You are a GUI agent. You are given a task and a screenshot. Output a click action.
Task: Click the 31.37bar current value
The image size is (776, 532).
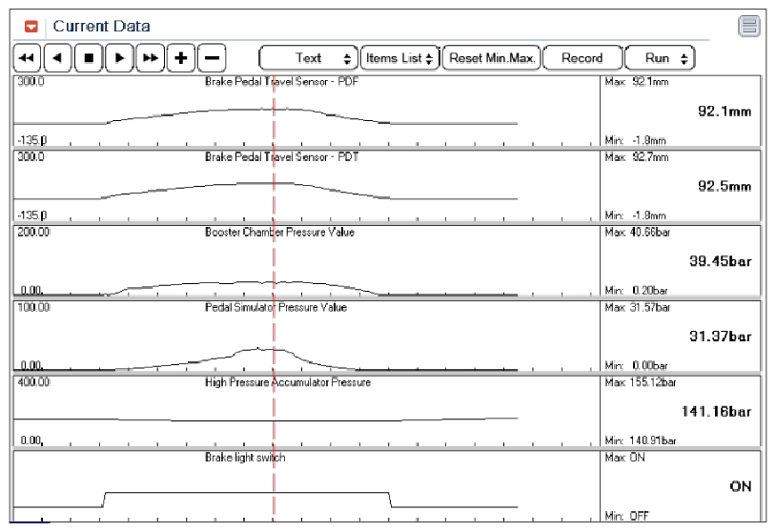[721, 337]
